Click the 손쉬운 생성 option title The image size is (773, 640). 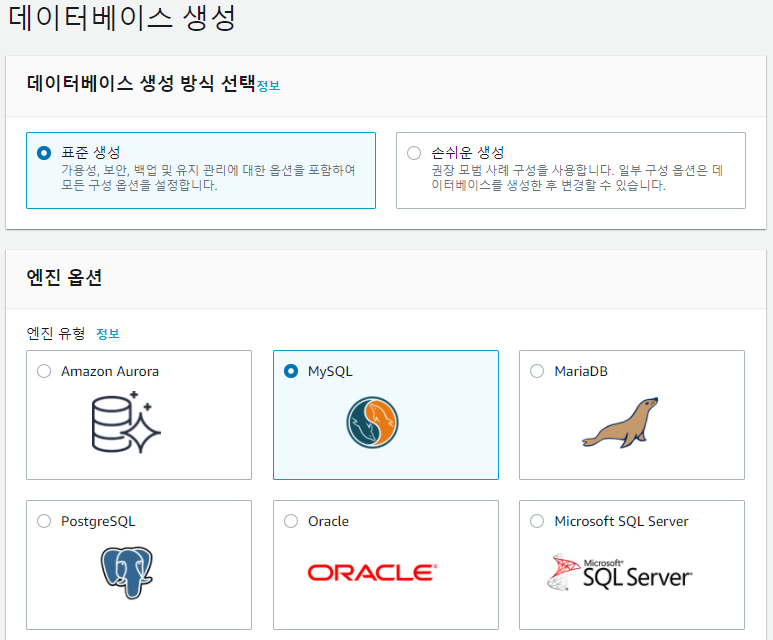pyautogui.click(x=468, y=152)
